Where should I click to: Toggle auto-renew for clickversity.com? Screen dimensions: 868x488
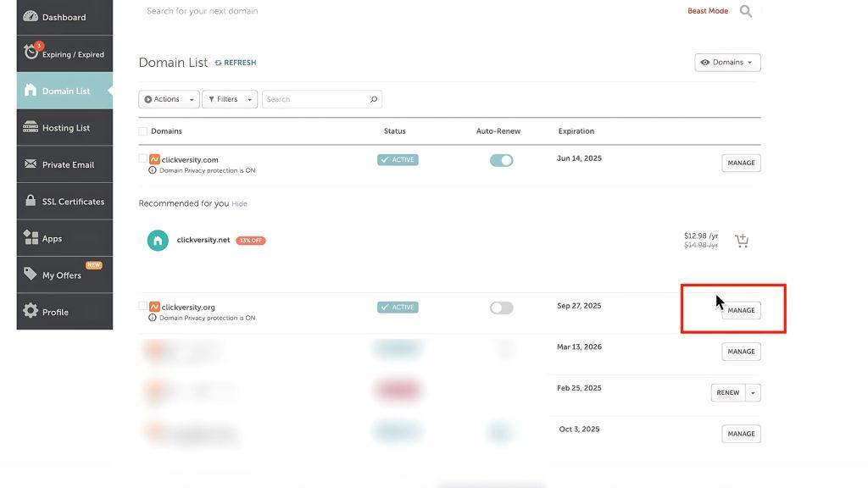pos(502,160)
